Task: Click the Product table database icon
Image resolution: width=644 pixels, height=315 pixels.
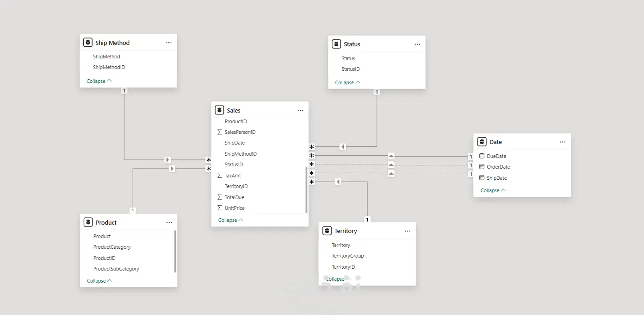Action: pyautogui.click(x=88, y=222)
